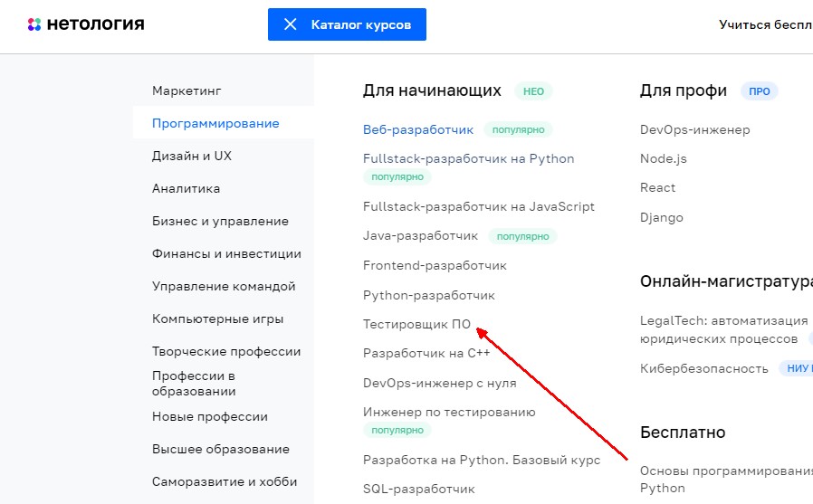Click the X icon in the catalog button

[x=291, y=24]
